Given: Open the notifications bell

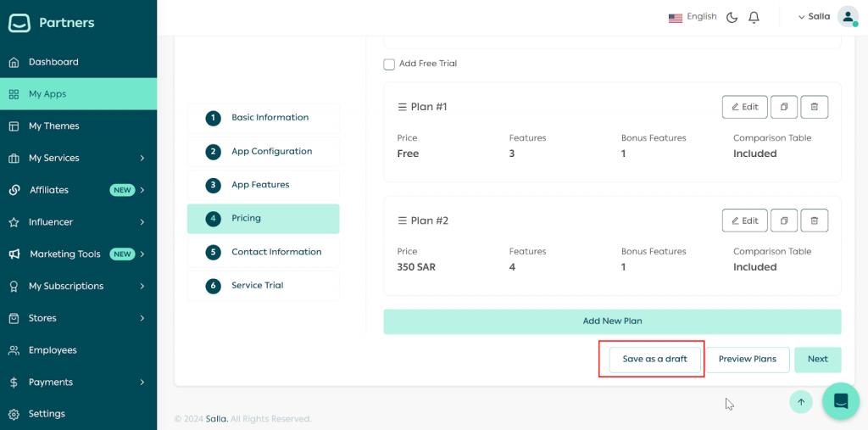Looking at the screenshot, I should pos(754,17).
